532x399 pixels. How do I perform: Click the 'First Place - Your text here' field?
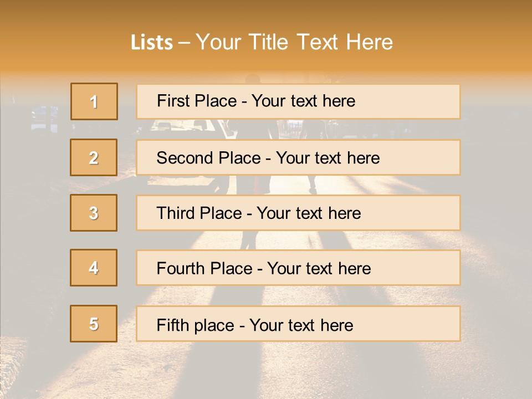[298, 101]
